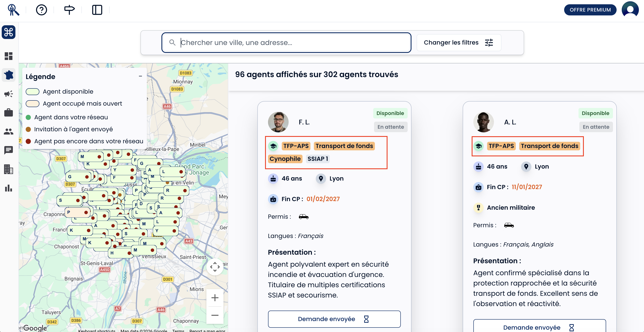Click the TFP-APS tag on F. L. card
This screenshot has width=644, height=332.
click(x=296, y=146)
